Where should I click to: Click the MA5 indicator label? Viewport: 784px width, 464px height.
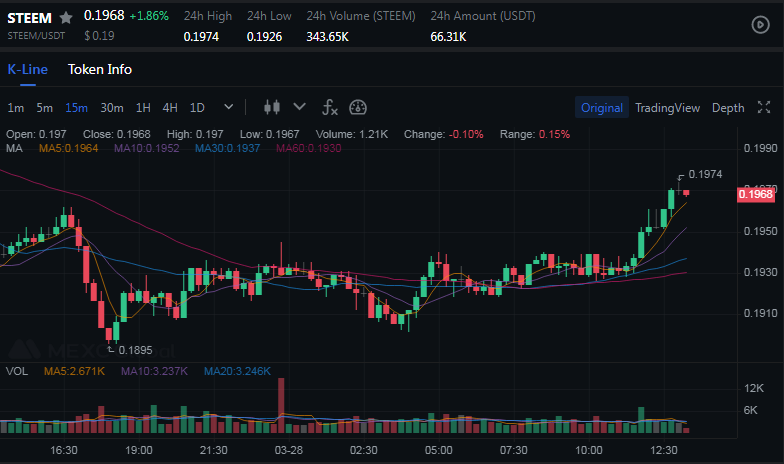tap(69, 149)
